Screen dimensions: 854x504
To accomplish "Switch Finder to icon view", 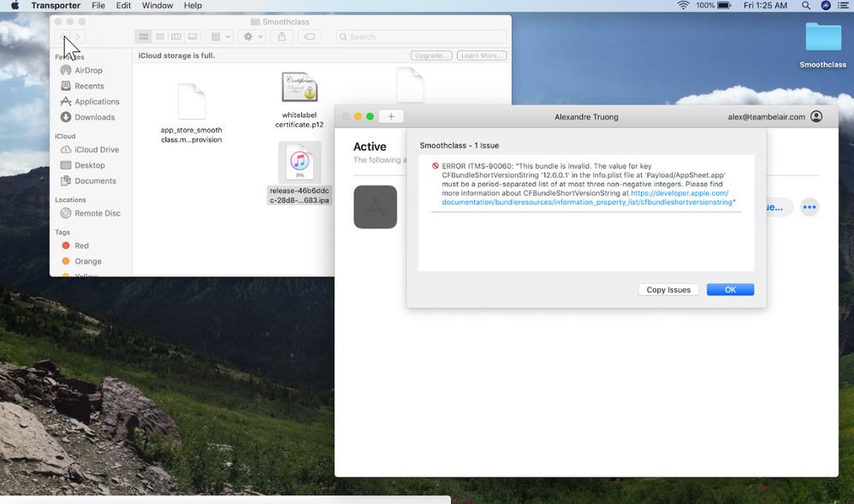I will [144, 37].
